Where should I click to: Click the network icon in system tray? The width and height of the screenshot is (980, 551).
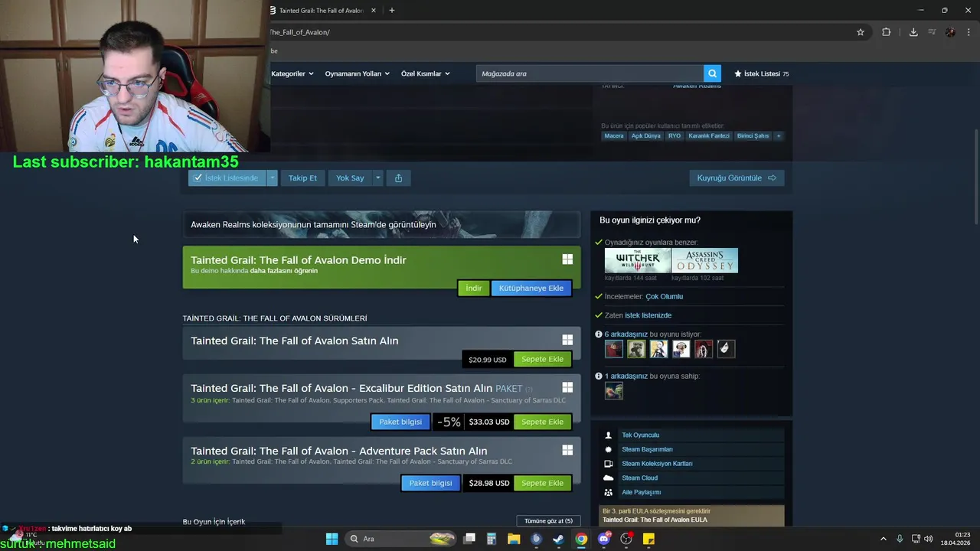tap(916, 539)
